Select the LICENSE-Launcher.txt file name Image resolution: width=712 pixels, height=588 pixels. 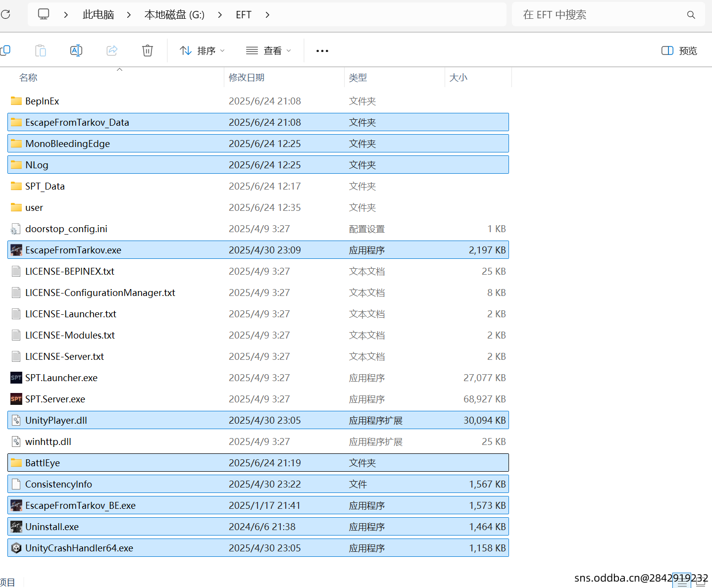coord(71,314)
